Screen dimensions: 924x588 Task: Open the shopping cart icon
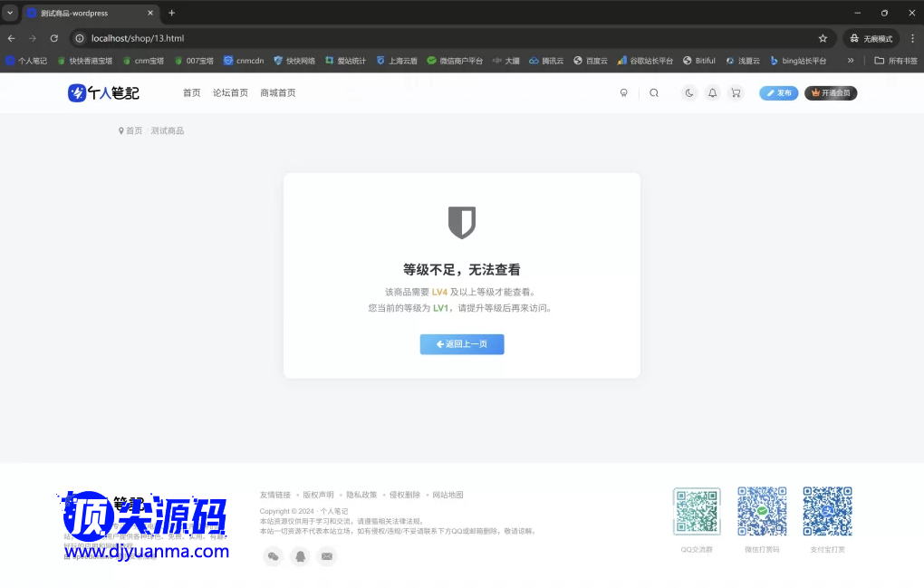click(x=736, y=92)
